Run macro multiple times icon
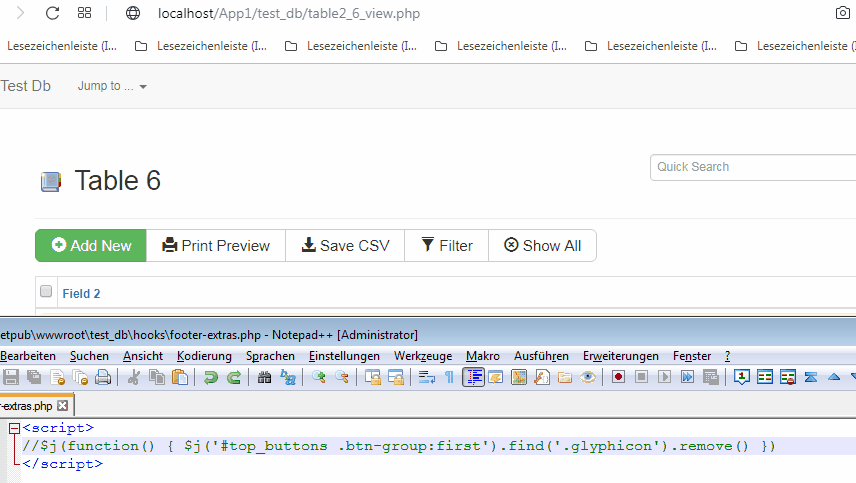 pyautogui.click(x=687, y=377)
